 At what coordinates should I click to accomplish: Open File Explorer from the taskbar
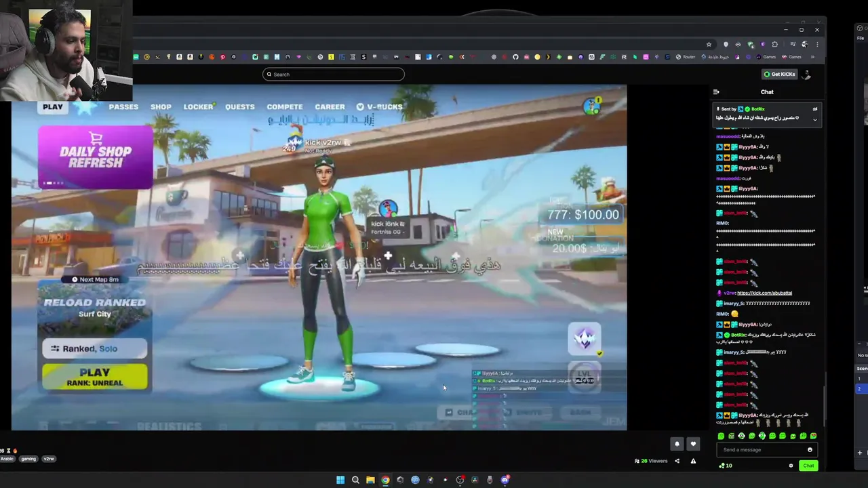tap(370, 480)
